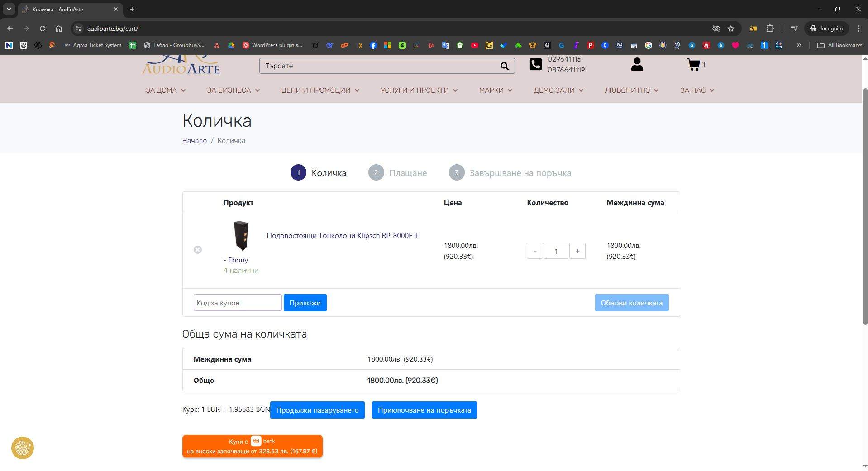Click the Klipsch speaker thumbnail image
868x471 pixels.
tap(241, 236)
